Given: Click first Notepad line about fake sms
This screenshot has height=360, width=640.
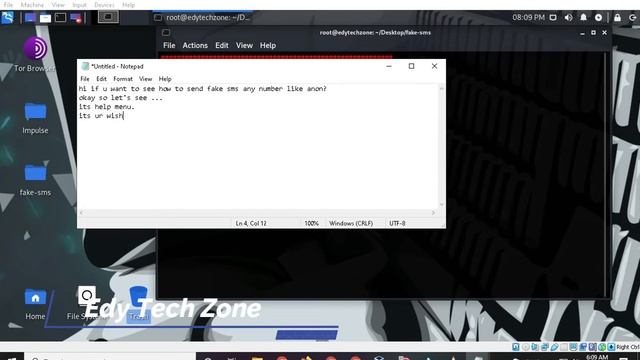Looking at the screenshot, I should tap(202, 89).
